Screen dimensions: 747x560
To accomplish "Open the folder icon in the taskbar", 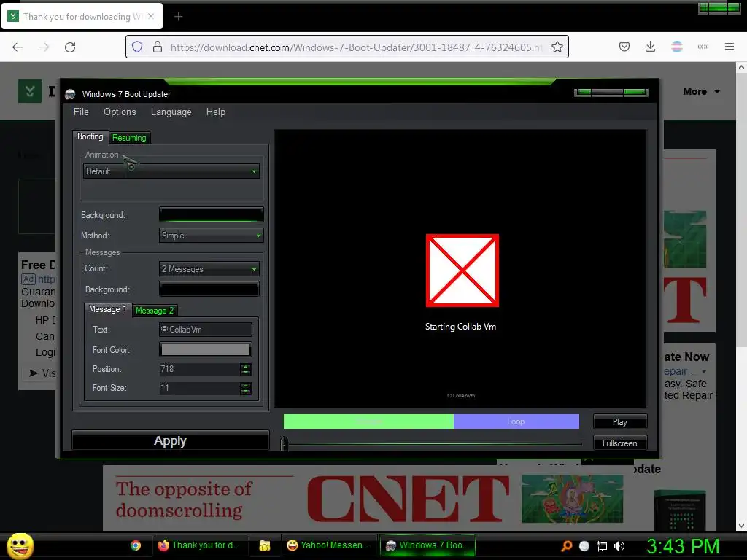I will pos(264,545).
